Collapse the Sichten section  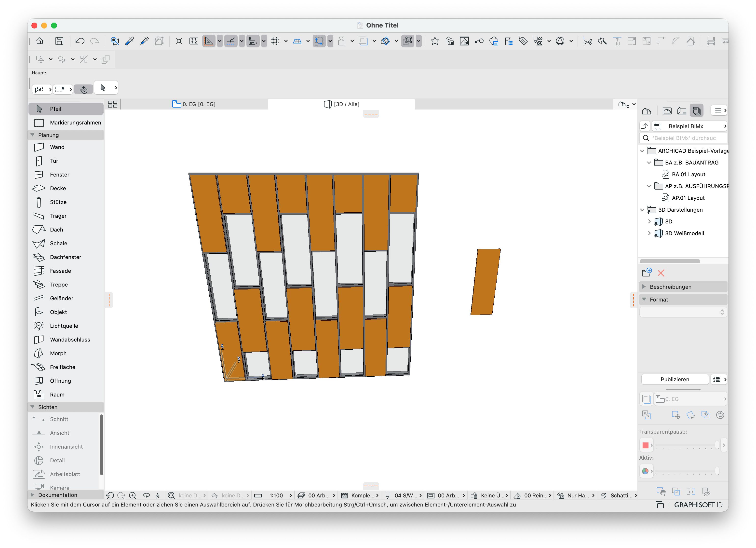coord(32,407)
